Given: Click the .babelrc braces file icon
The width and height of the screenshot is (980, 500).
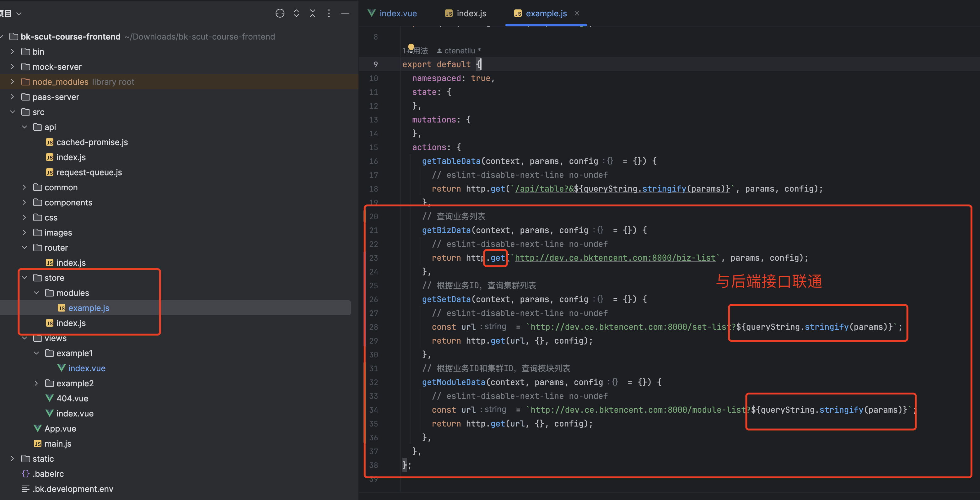Looking at the screenshot, I should (25, 474).
